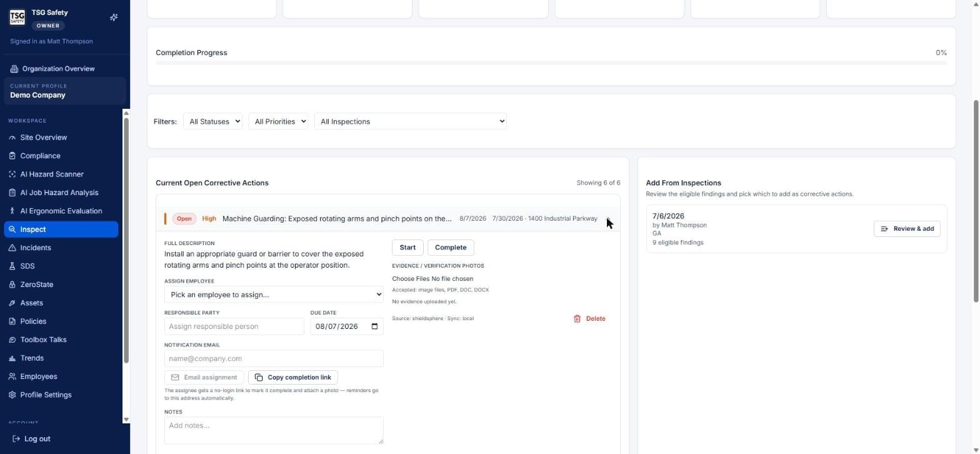This screenshot has width=980, height=454.
Task: Click the sparkle icon beside TSG Safety
Action: (114, 18)
